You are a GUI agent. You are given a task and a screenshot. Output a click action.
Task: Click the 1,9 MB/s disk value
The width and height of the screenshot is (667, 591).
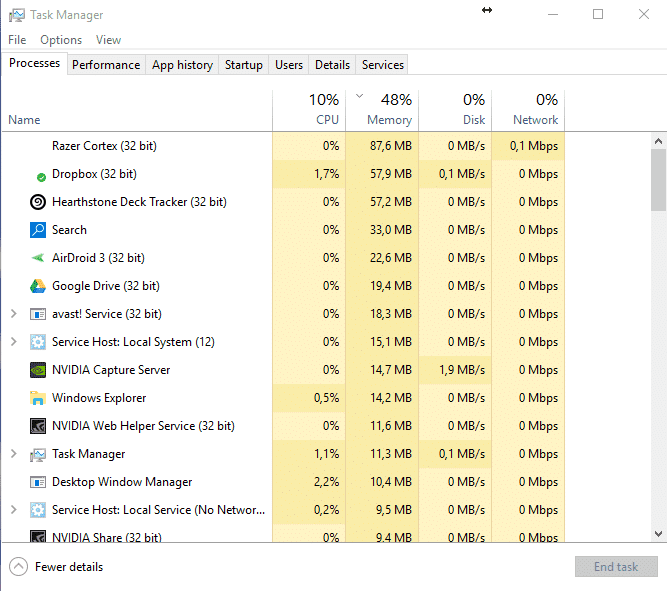click(462, 370)
